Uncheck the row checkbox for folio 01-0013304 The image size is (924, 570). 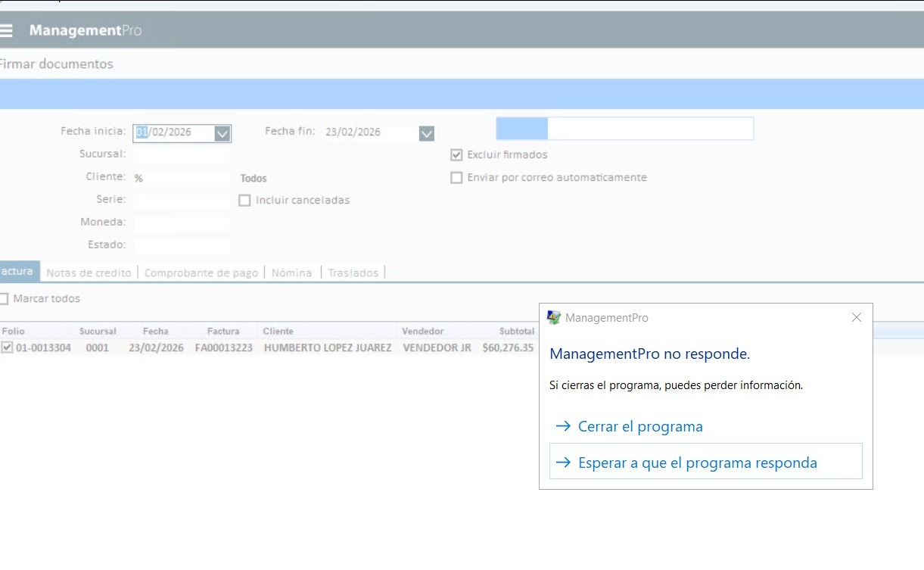tap(7, 347)
